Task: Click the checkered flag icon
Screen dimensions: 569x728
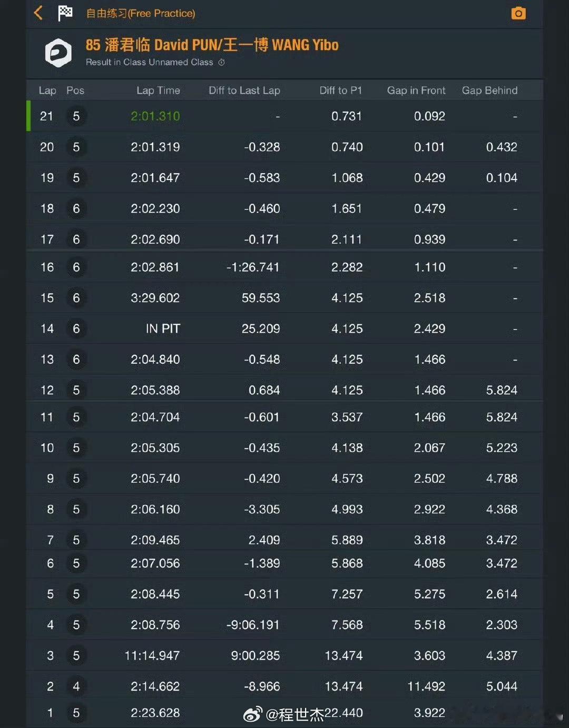Action: point(65,13)
